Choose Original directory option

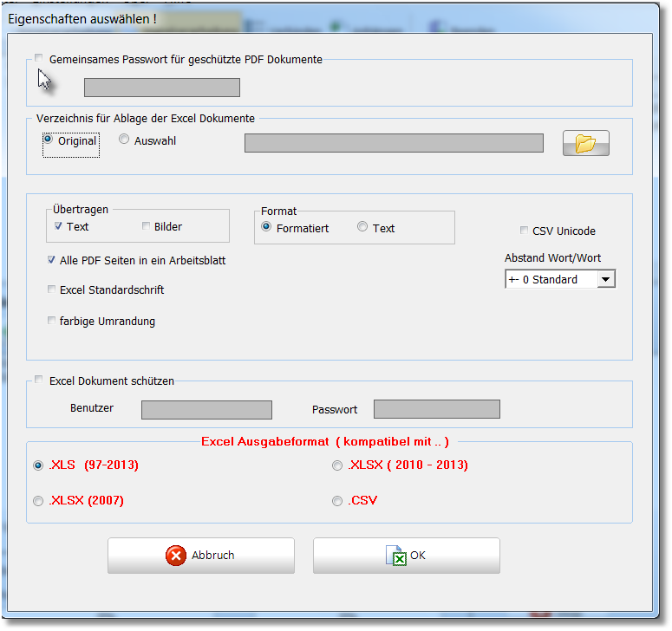click(x=48, y=140)
